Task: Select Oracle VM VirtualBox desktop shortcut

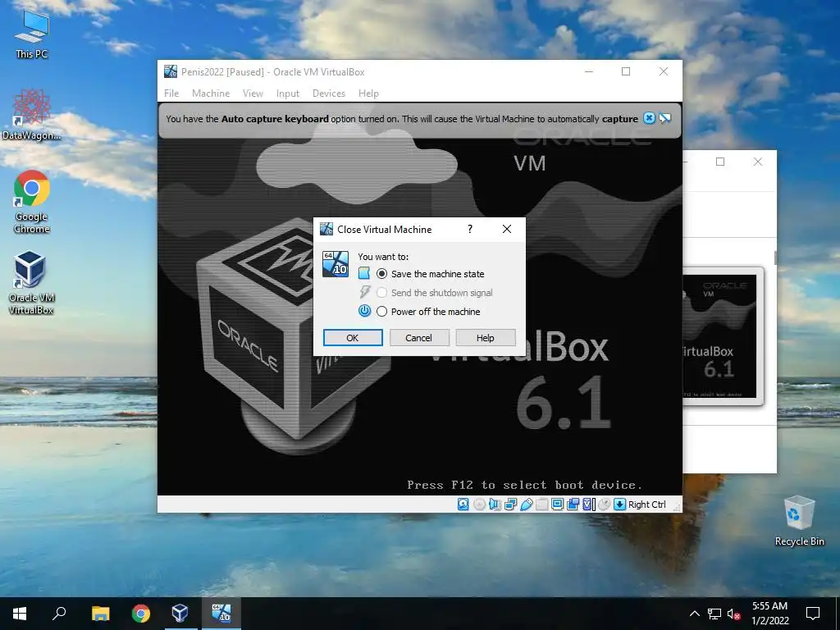Action: [30, 283]
